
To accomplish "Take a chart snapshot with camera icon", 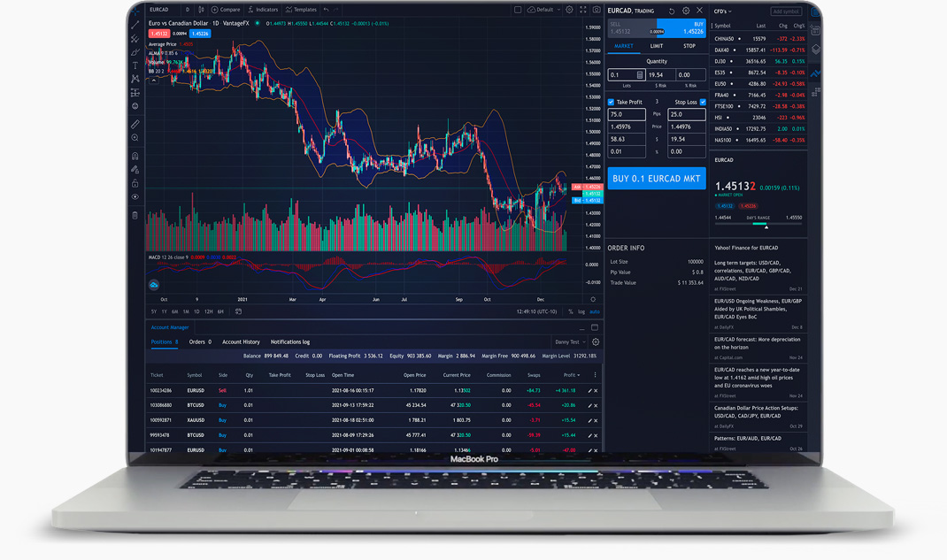I will pyautogui.click(x=597, y=10).
